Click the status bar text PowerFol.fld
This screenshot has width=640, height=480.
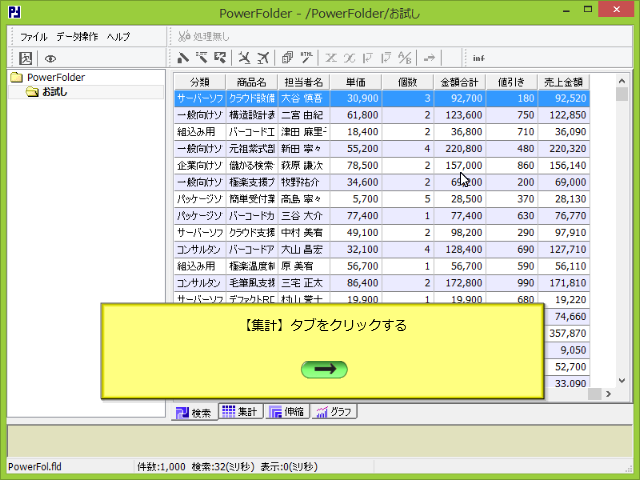(x=35, y=467)
